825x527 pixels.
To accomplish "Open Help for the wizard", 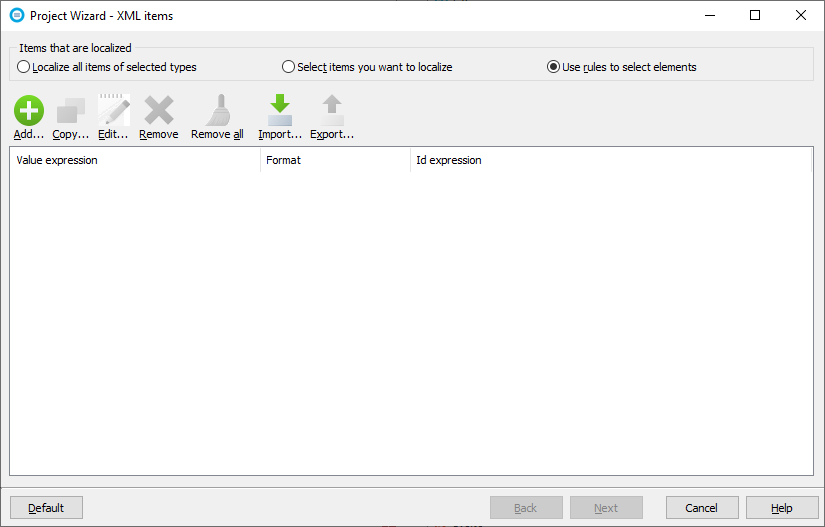I will tap(782, 508).
